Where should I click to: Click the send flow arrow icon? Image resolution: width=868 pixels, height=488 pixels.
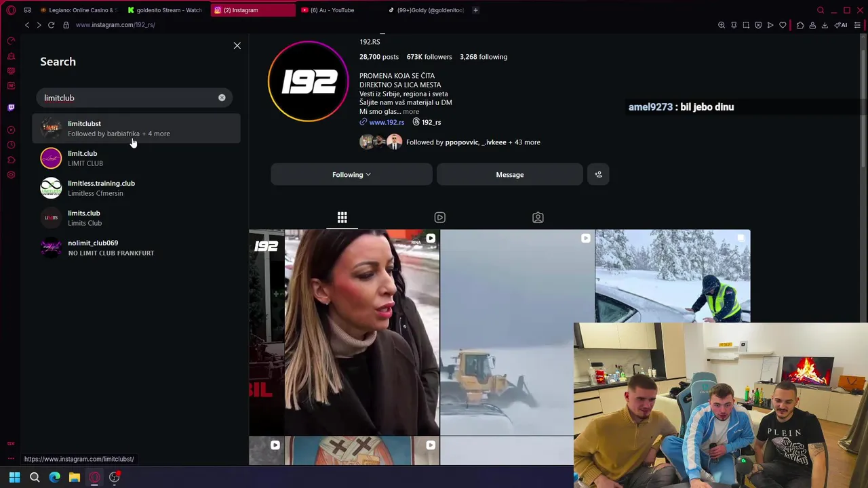coord(770,25)
